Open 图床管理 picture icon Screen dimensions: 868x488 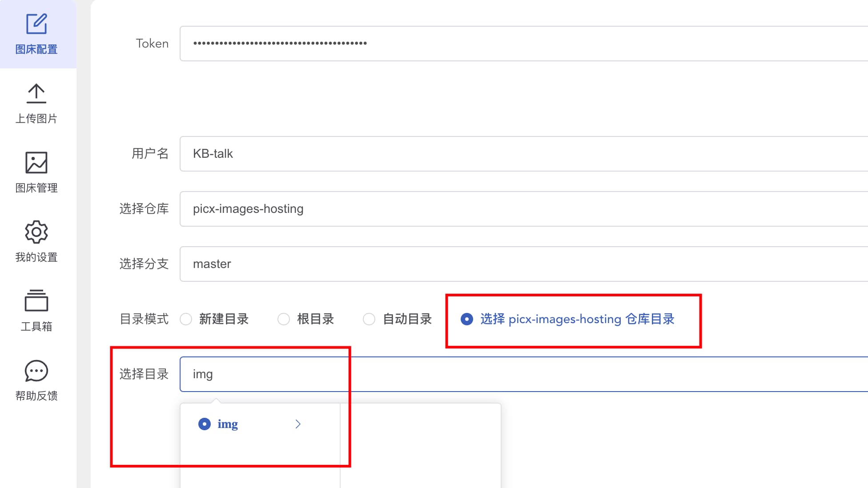pos(36,163)
